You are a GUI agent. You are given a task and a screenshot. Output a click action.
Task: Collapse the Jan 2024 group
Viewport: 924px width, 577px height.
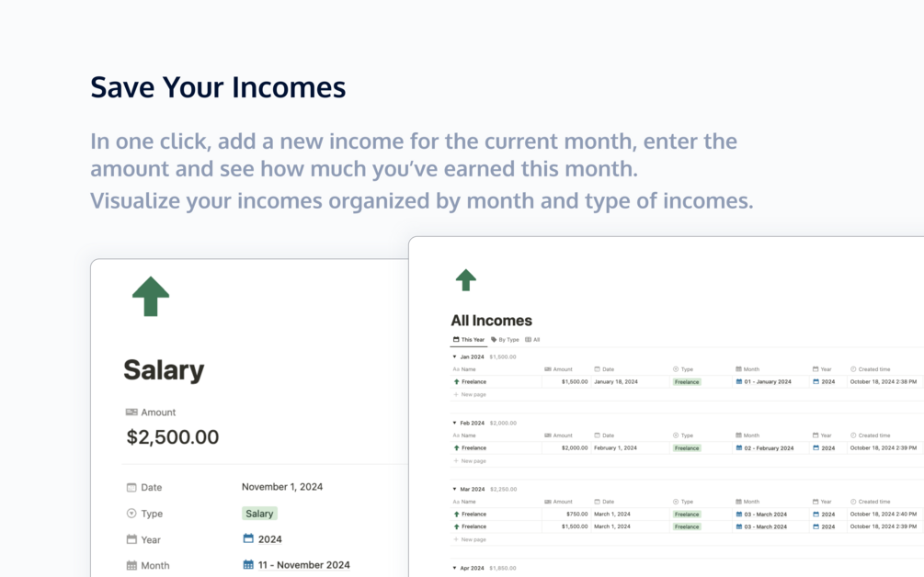tap(454, 356)
